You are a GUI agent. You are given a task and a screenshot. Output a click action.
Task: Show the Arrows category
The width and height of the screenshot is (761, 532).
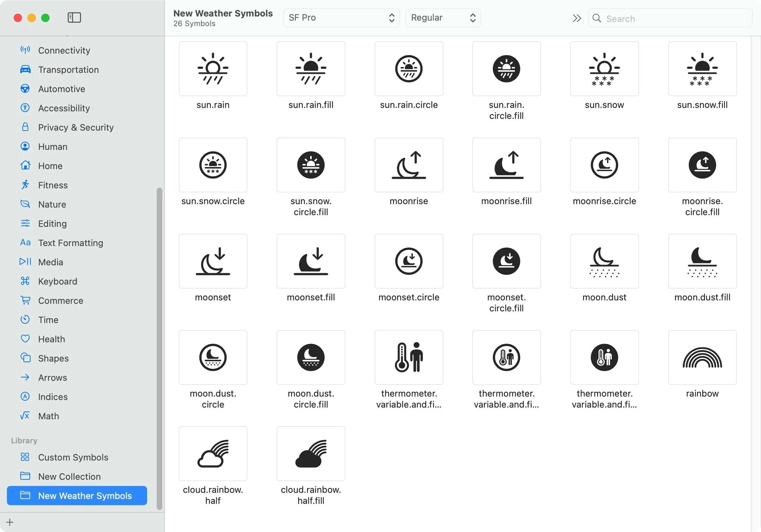pos(77,377)
